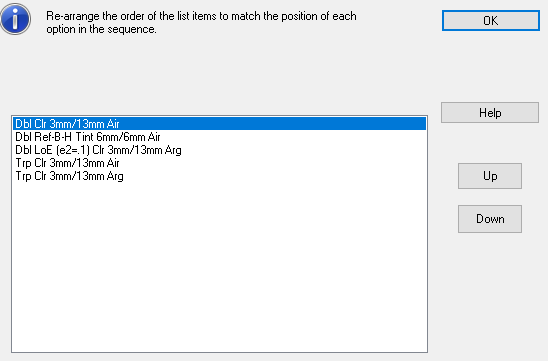
Task: Pick the Trp Clr 3mm/13mm Arg item
Action: 219,176
